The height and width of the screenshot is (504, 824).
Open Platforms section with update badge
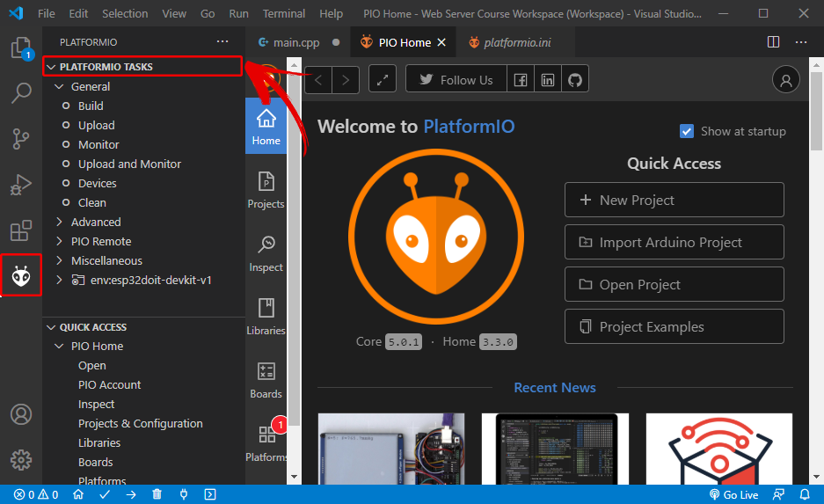[266, 443]
